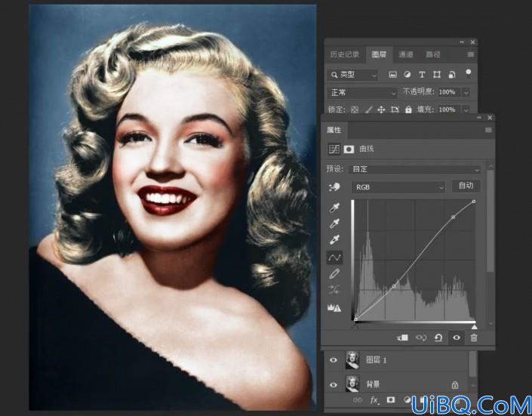
Task: Switch to the 历史记录 (History) tab
Action: coord(344,54)
